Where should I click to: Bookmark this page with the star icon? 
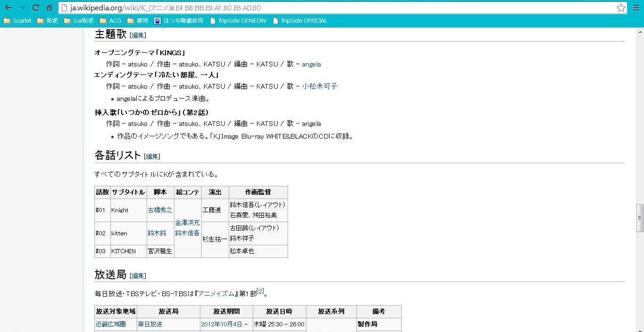point(621,8)
